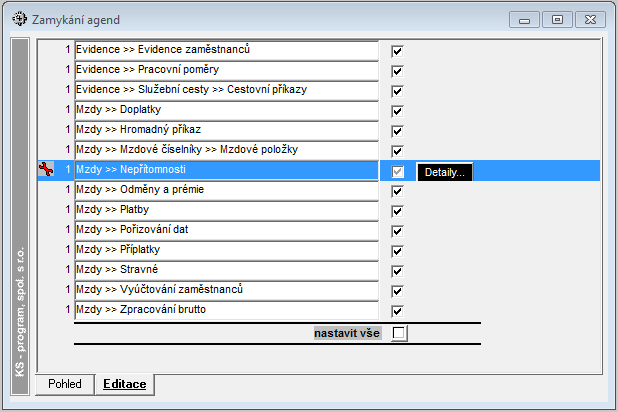Switch to the Pohled tab

tap(65, 384)
